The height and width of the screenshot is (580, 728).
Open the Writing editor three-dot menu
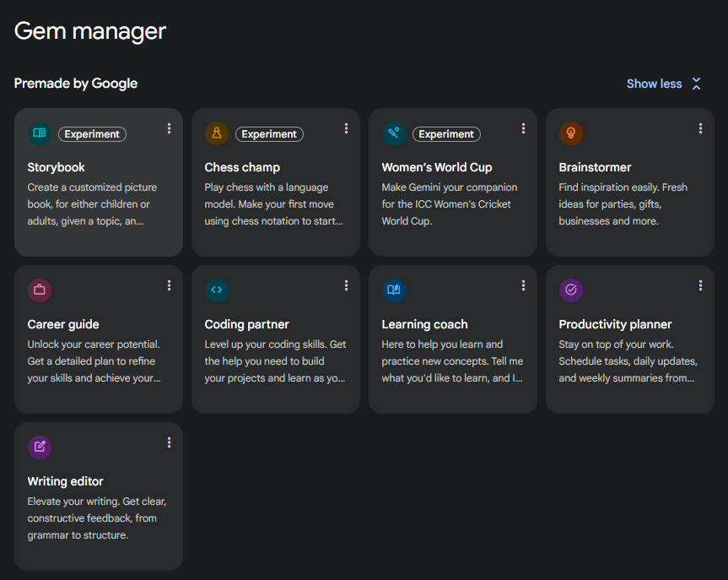pyautogui.click(x=169, y=442)
